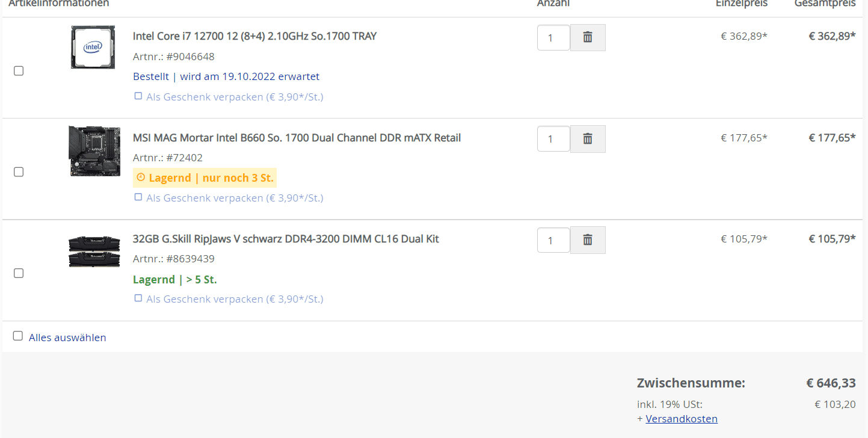Follow the Versandkosten link

pos(682,419)
